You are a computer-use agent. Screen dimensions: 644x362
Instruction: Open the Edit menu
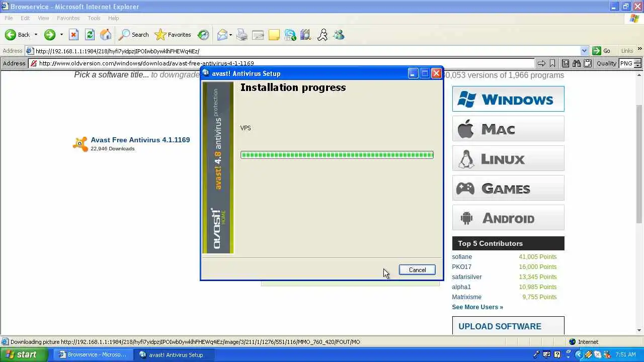click(25, 18)
